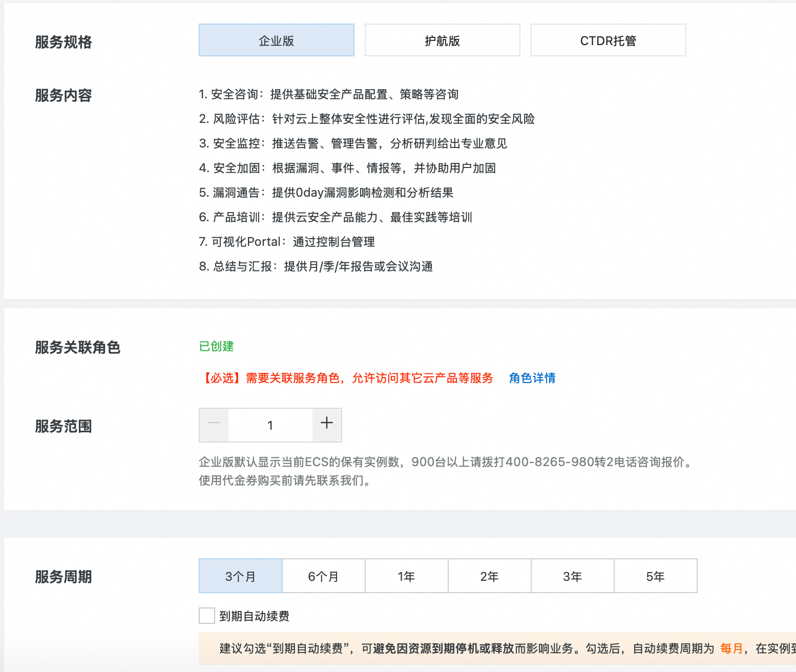Viewport: 796px width, 672px height.
Task: Click the 服务内容 section label
Action: click(64, 95)
